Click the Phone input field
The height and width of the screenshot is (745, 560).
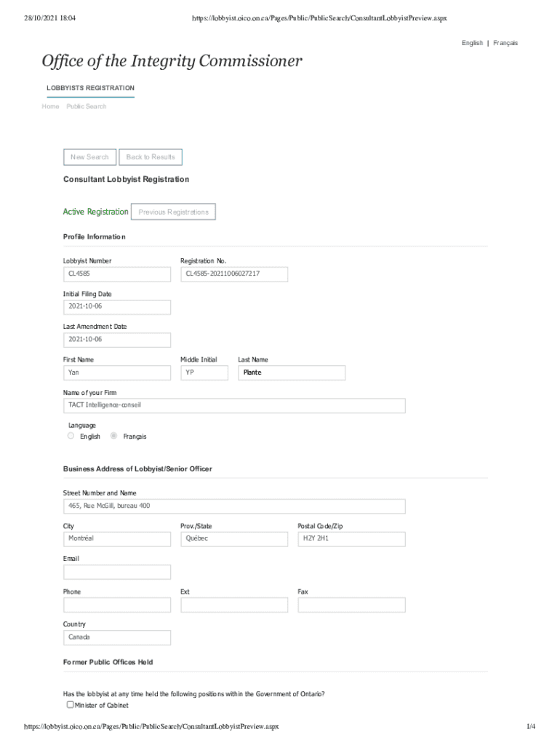tap(116, 605)
